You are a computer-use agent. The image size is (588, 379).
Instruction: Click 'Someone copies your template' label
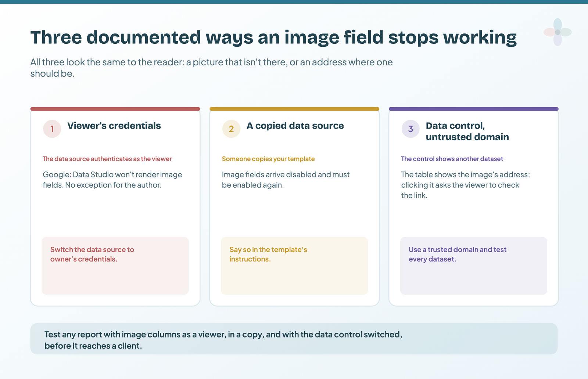pyautogui.click(x=268, y=159)
